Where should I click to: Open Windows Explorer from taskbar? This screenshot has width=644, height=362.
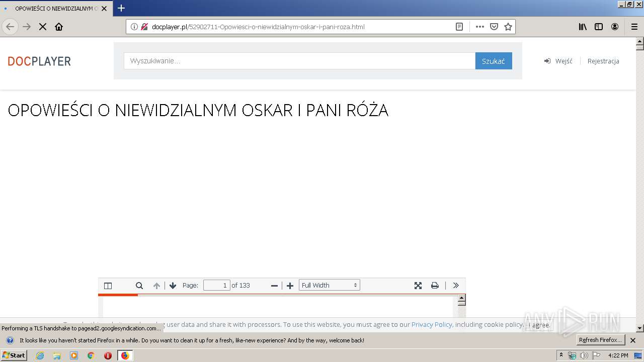pos(57,355)
